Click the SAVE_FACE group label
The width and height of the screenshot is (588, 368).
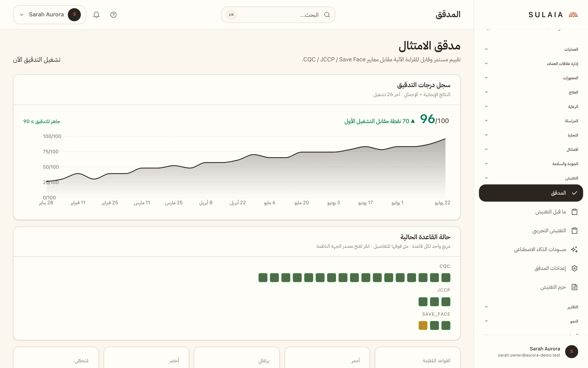pyautogui.click(x=436, y=314)
